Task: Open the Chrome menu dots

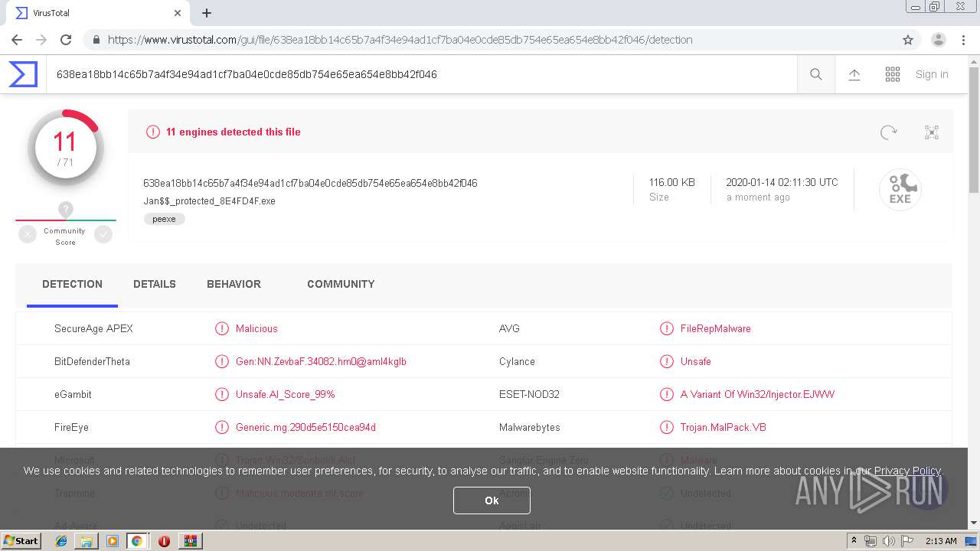Action: (963, 40)
